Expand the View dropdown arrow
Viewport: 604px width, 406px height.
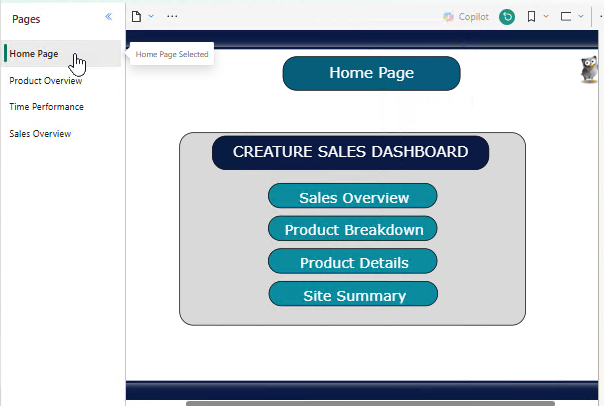click(581, 16)
